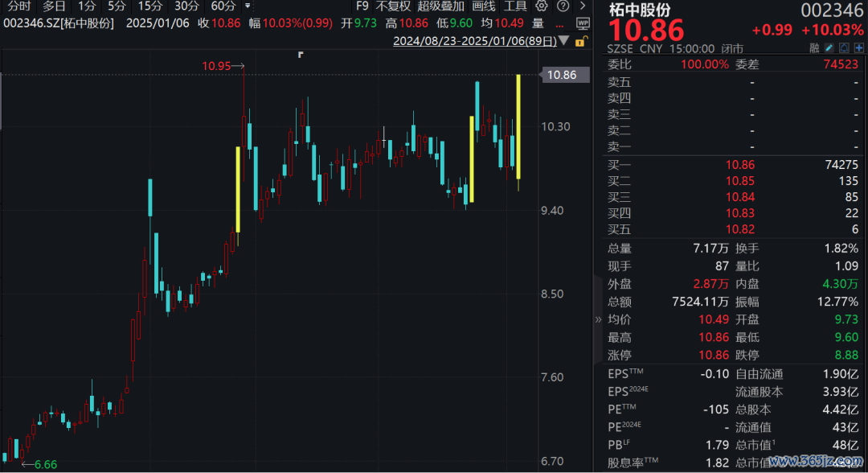Select the 30分 period tab

(x=186, y=6)
